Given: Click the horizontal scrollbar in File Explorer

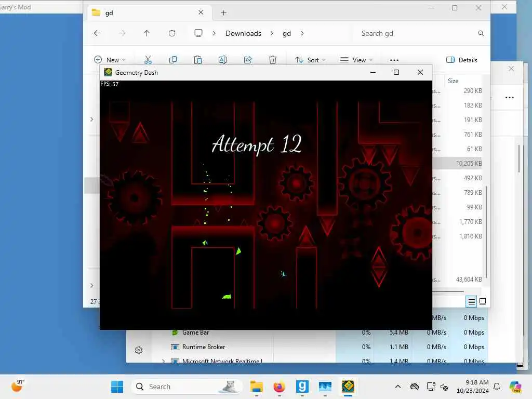Looking at the screenshot, I should pyautogui.click(x=448, y=291).
